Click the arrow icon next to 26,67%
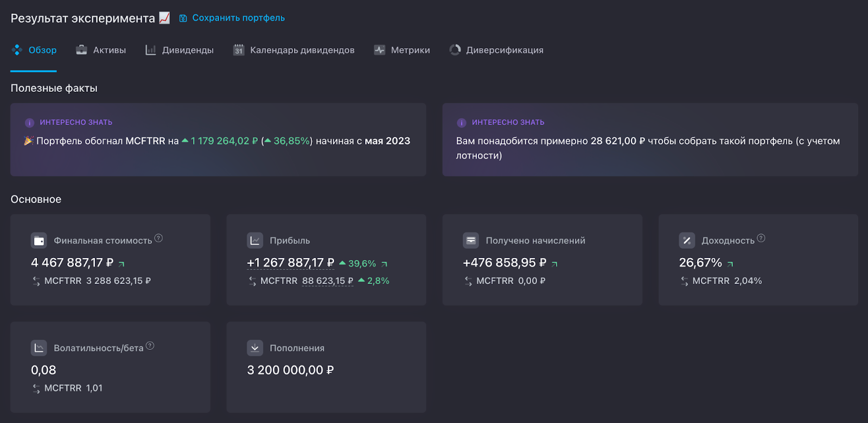The width and height of the screenshot is (868, 423). point(730,264)
